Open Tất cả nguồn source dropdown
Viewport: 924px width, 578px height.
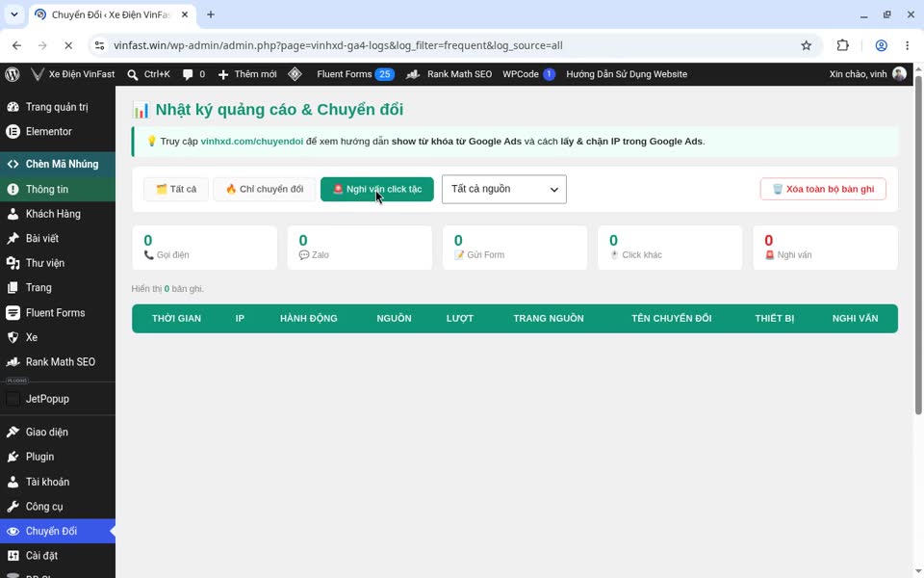(503, 190)
